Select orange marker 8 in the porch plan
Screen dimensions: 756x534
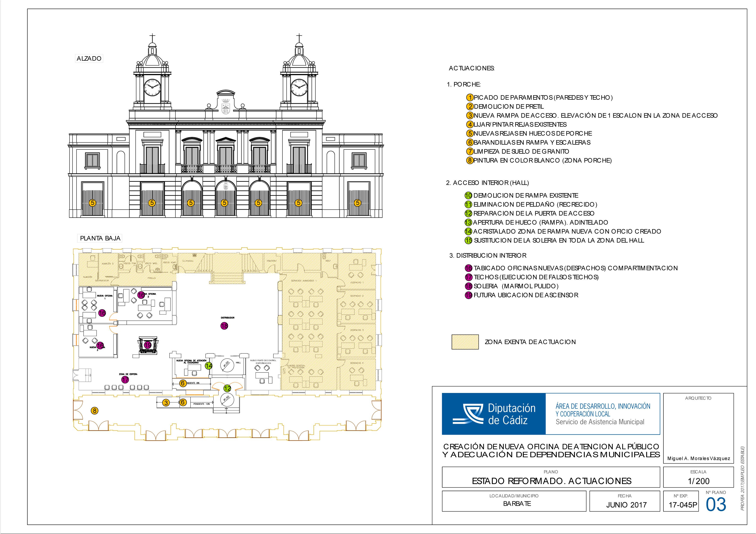[95, 410]
